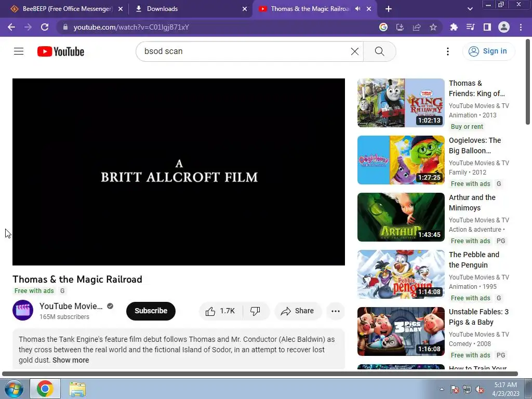Open Windows Start menu
This screenshot has height=399, width=532.
(x=13, y=389)
